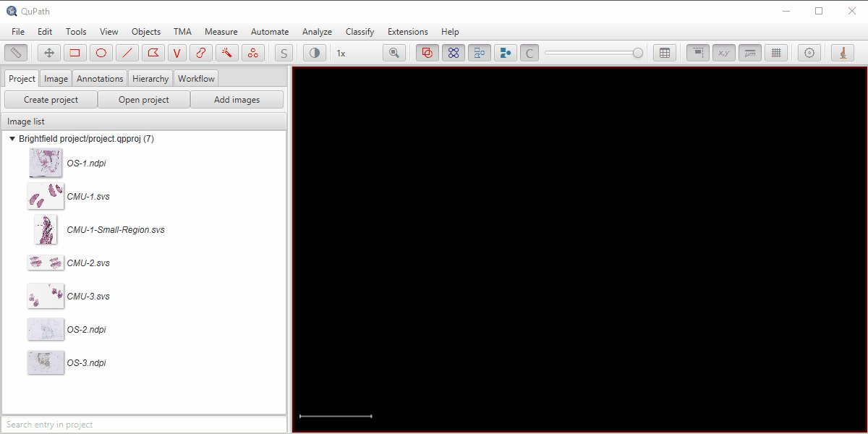Select the Rectangle annotation tool
The height and width of the screenshot is (434, 868).
coord(75,53)
